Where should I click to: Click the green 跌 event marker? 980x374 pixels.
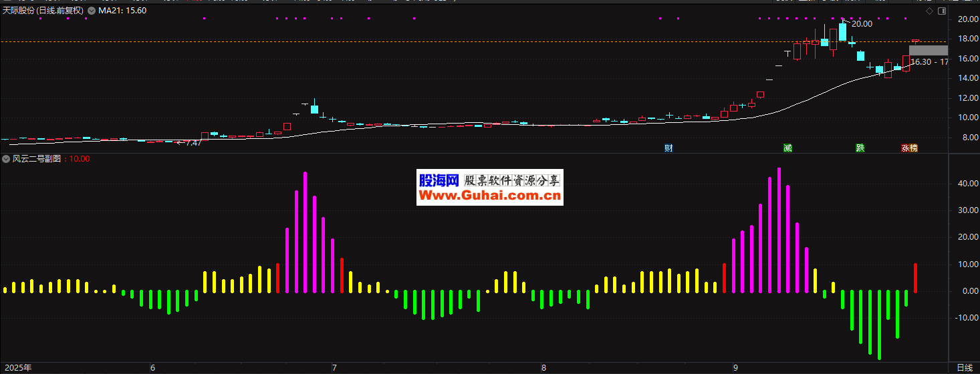point(860,148)
